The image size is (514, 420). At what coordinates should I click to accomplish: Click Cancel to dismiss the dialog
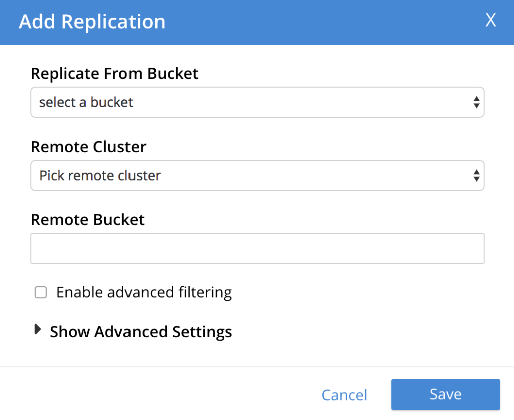pos(344,395)
